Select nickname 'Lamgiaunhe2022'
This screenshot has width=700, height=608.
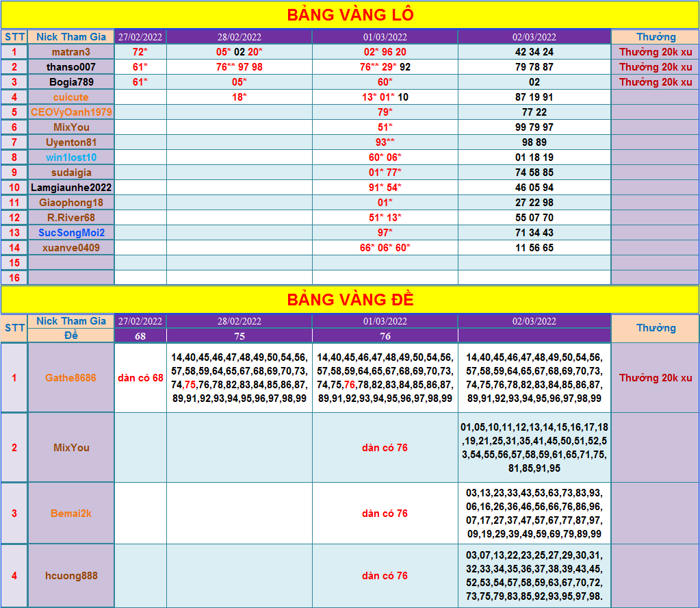[71, 188]
